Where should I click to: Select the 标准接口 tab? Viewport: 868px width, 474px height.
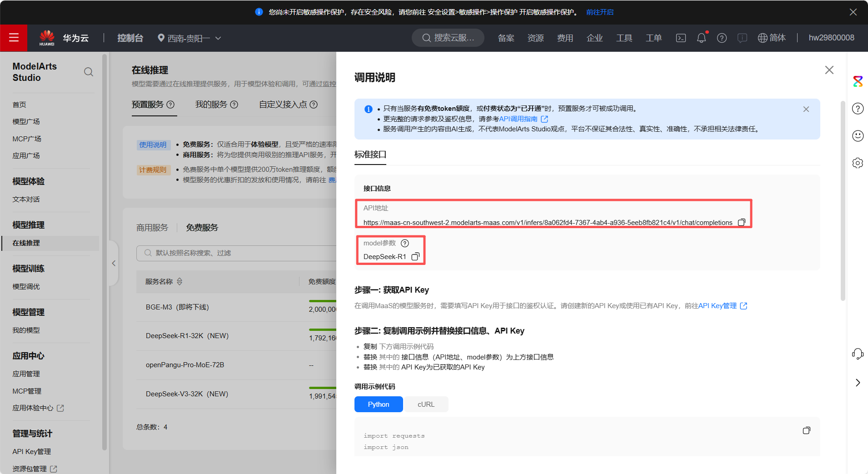tap(370, 155)
